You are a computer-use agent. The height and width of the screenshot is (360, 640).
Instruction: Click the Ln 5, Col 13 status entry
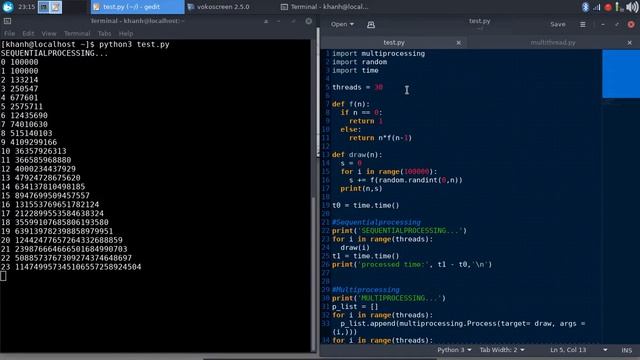pyautogui.click(x=568, y=350)
